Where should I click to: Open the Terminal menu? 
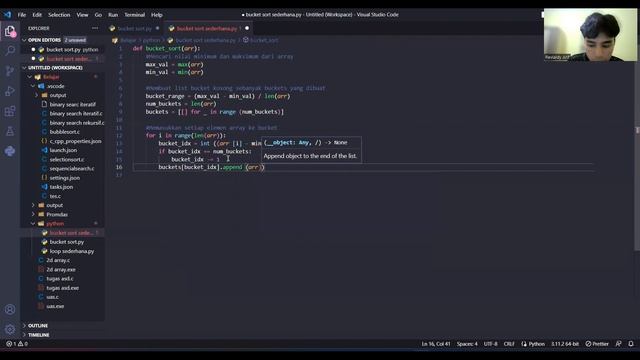135,15
